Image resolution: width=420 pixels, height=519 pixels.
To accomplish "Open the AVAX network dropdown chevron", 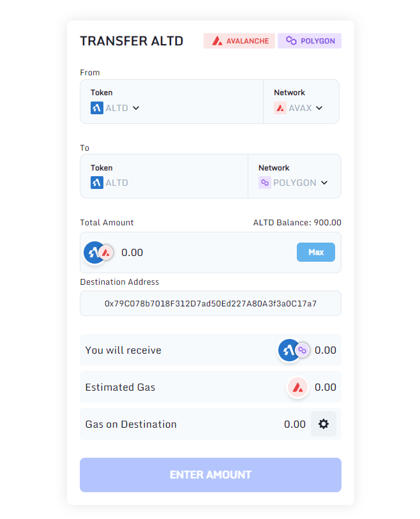I will coord(319,108).
